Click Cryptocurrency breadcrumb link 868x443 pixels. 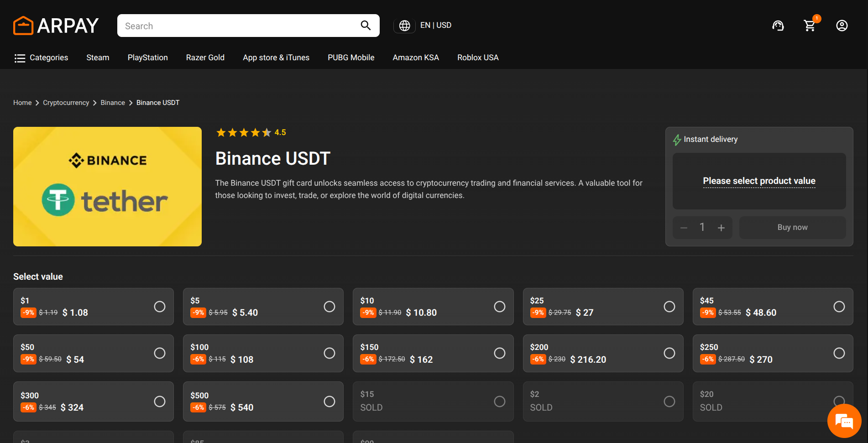[66, 103]
